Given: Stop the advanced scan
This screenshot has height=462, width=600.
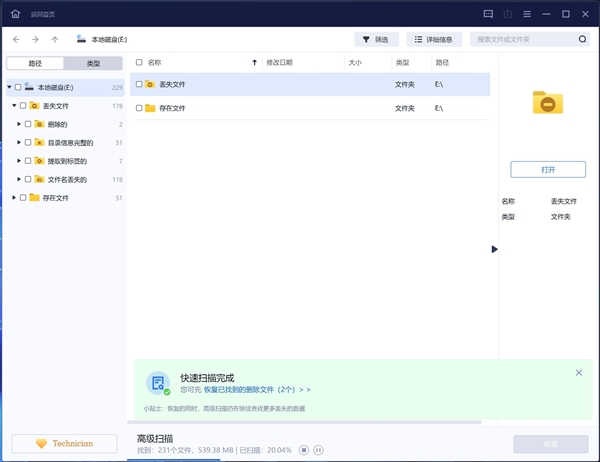Looking at the screenshot, I should point(304,450).
